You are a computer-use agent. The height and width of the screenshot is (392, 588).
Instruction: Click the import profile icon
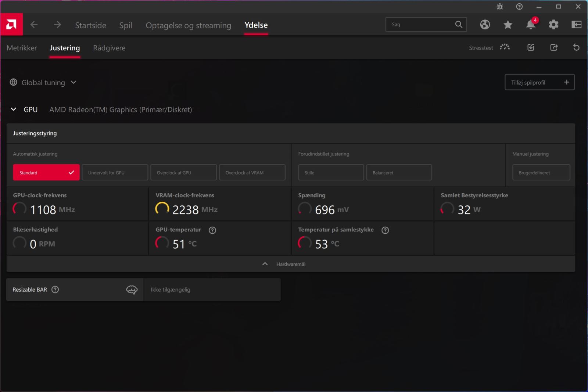tap(531, 47)
